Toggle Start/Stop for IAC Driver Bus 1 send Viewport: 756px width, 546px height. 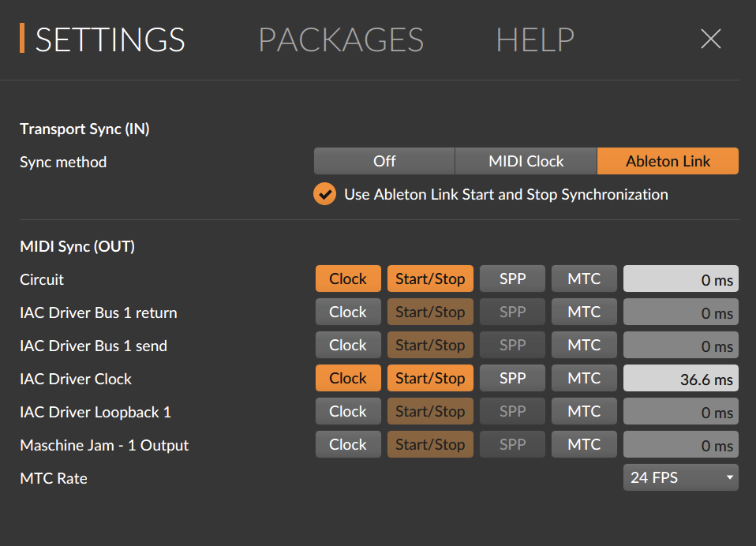point(430,345)
